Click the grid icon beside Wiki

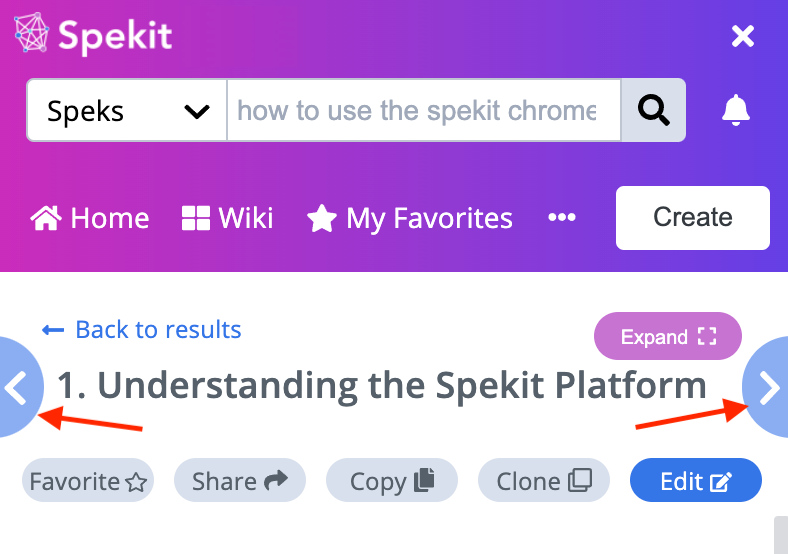195,218
